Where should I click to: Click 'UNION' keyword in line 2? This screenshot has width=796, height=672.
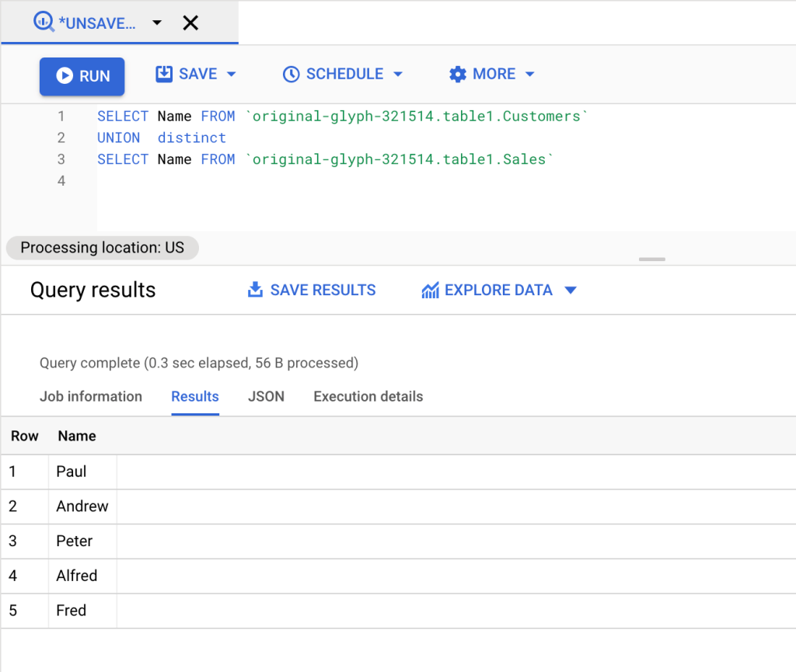(x=118, y=138)
